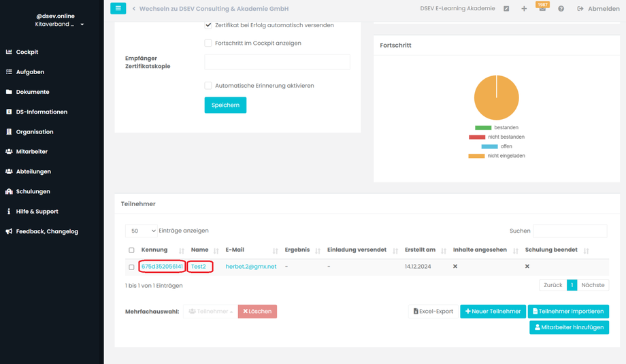Open the 50 entries per page dropdown
Viewport: 626px width, 364px height.
[x=142, y=231]
